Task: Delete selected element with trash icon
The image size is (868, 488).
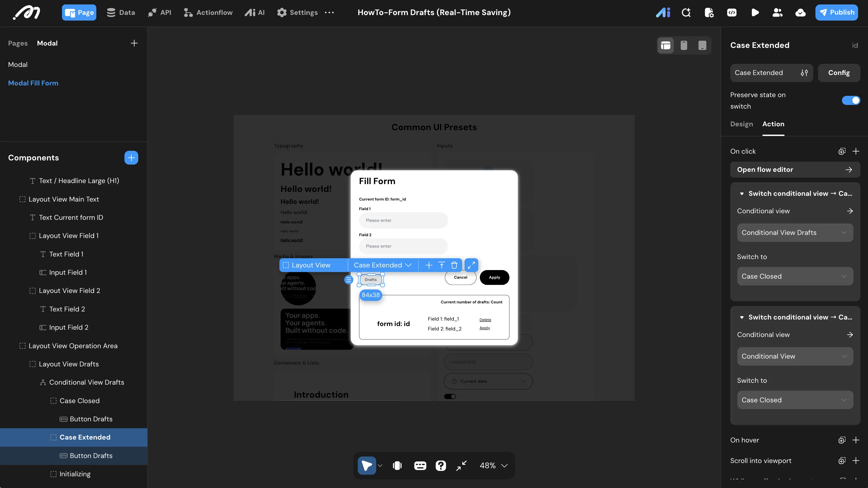Action: click(454, 265)
